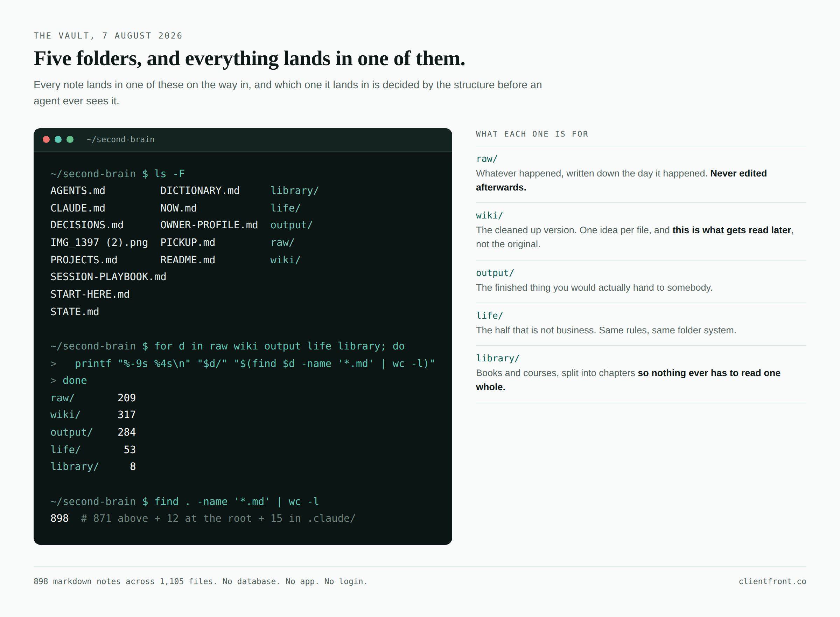Select the terminal title '~/second-brain'
Screen dimensions: 840x617
(x=121, y=139)
